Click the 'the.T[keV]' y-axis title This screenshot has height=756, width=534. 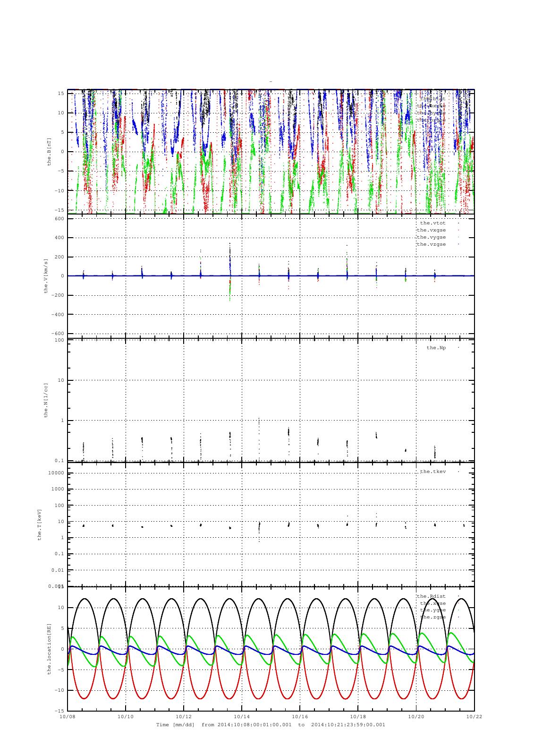pyautogui.click(x=40, y=524)
